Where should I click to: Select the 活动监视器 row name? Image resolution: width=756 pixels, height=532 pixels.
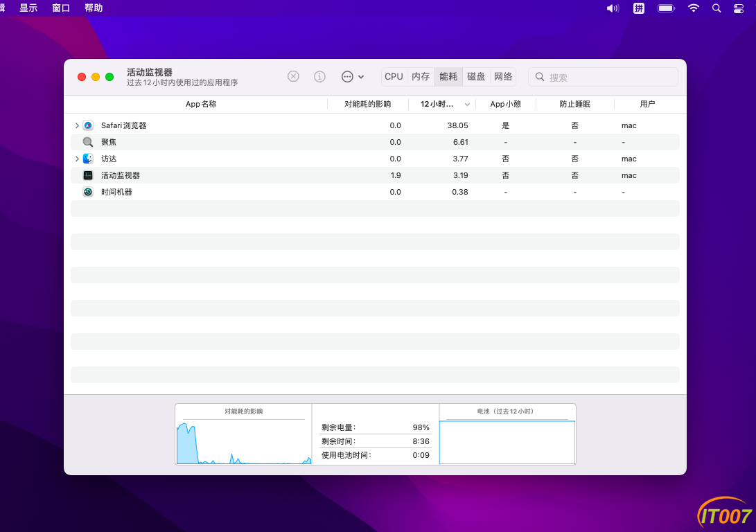click(x=121, y=175)
